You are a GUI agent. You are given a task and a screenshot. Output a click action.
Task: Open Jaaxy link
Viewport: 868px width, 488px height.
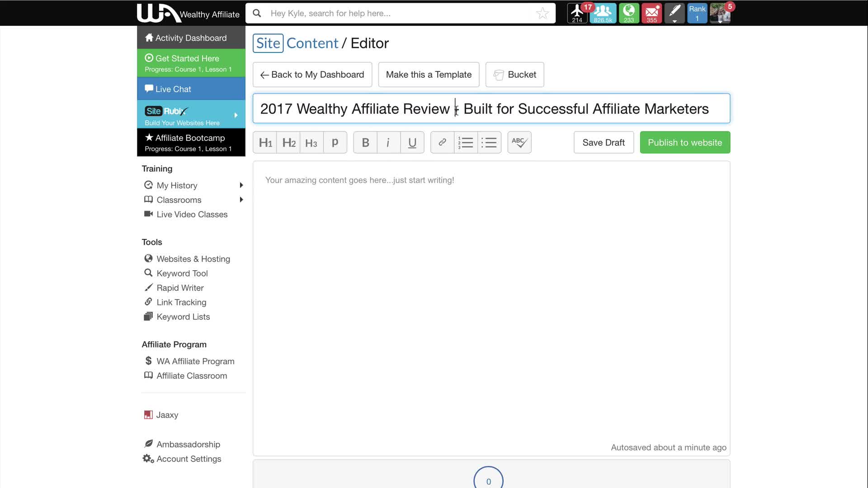pyautogui.click(x=167, y=415)
